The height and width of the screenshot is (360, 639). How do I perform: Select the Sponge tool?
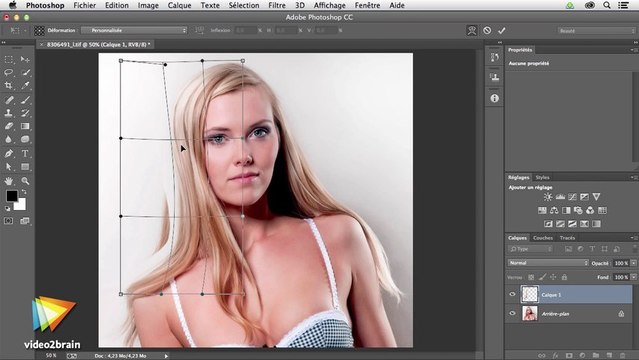tap(25, 139)
